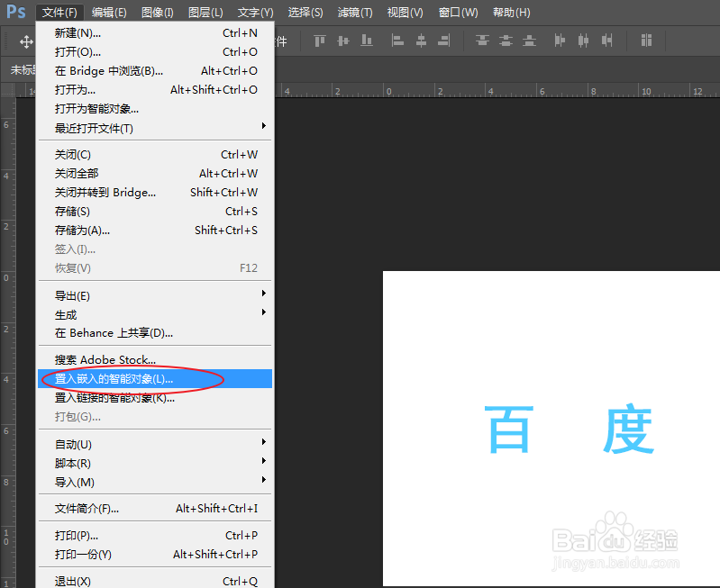The image size is (720, 588).
Task: Align vertical centers icon in options bar
Action: click(343, 41)
